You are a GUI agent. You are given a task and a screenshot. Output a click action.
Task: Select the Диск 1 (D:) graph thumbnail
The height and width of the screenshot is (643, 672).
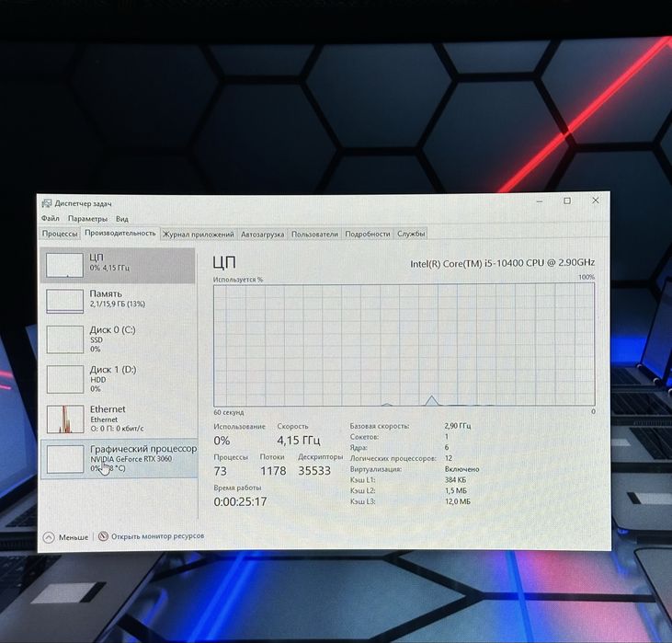click(x=64, y=379)
